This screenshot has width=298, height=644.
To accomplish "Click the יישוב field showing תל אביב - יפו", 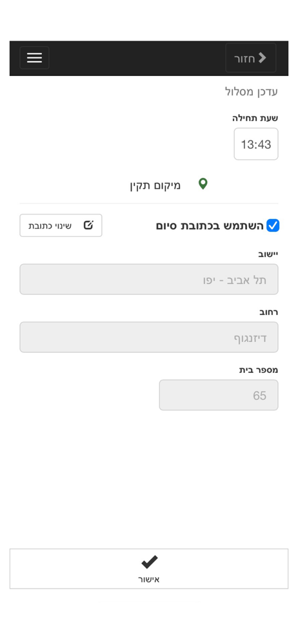I will [x=149, y=279].
